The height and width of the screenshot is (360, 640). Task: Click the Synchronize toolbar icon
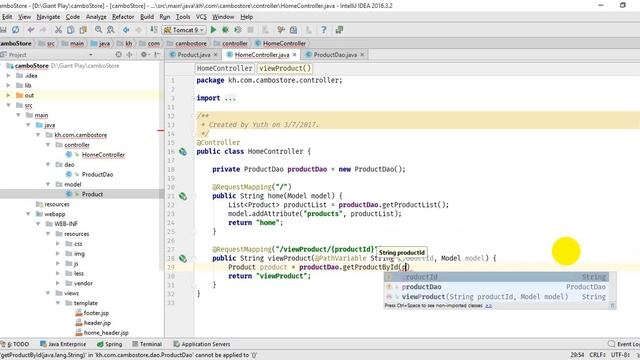click(16, 30)
